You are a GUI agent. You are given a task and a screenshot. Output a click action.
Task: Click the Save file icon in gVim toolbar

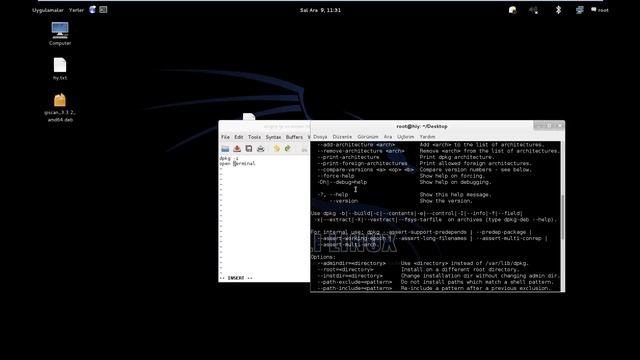237,149
